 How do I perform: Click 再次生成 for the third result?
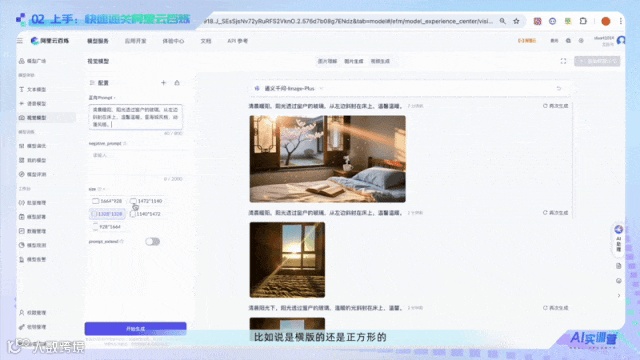pyautogui.click(x=556, y=308)
